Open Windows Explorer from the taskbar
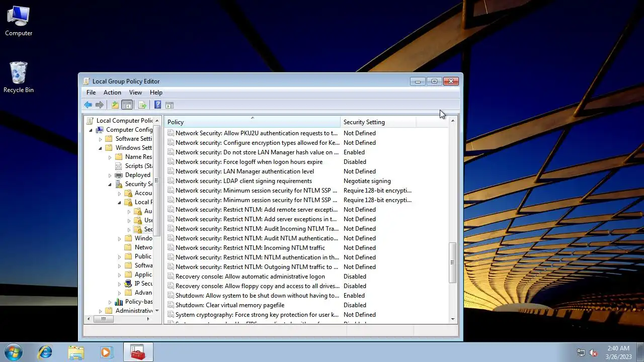 [76, 352]
